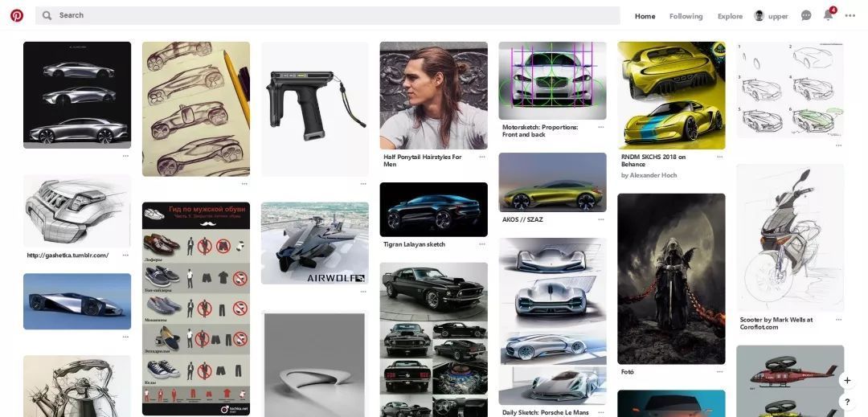
Task: Click the question mark help button
Action: point(846,402)
